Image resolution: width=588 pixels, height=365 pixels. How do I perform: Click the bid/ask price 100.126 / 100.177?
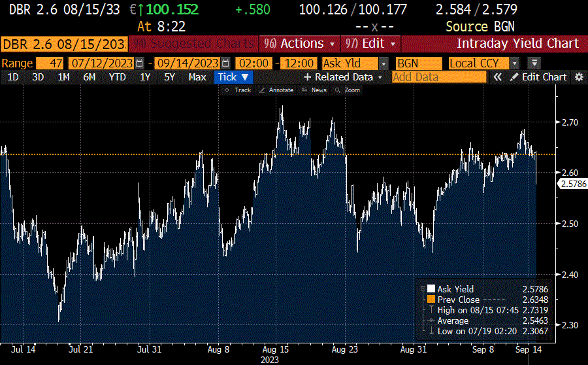coord(353,9)
